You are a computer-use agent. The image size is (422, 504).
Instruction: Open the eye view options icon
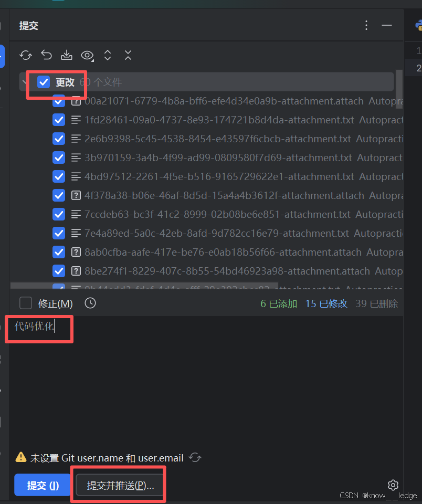pyautogui.click(x=87, y=56)
